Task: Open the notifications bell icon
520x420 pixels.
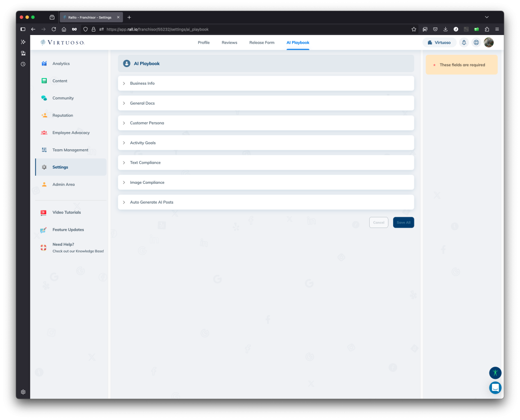Action: (x=464, y=43)
